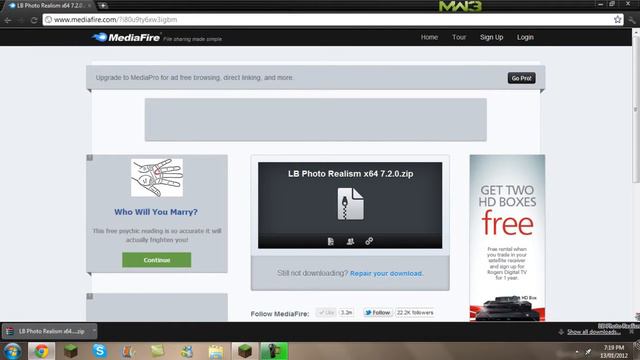Screen dimensions: 640x360
Task: Click the zip file icon in download box
Action: (351, 204)
